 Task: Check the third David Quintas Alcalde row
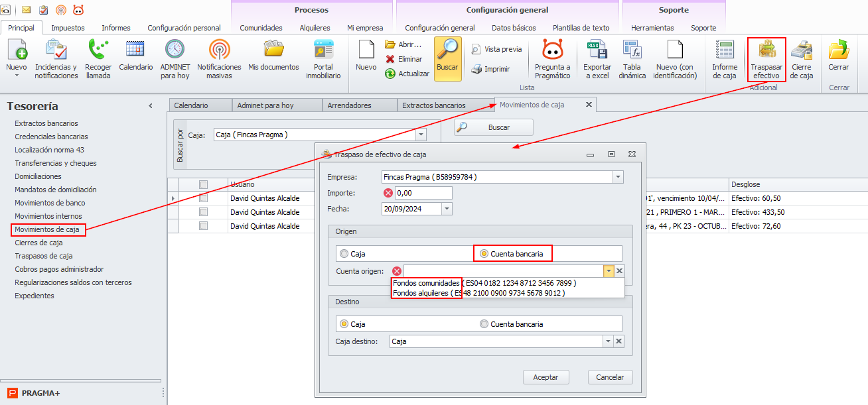point(203,226)
